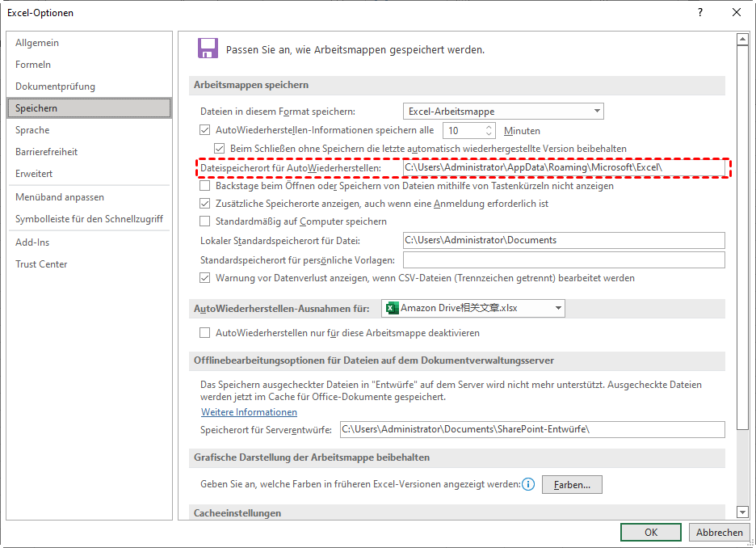Select Menüband anpassen in sidebar
The image size is (756, 548).
[60, 197]
